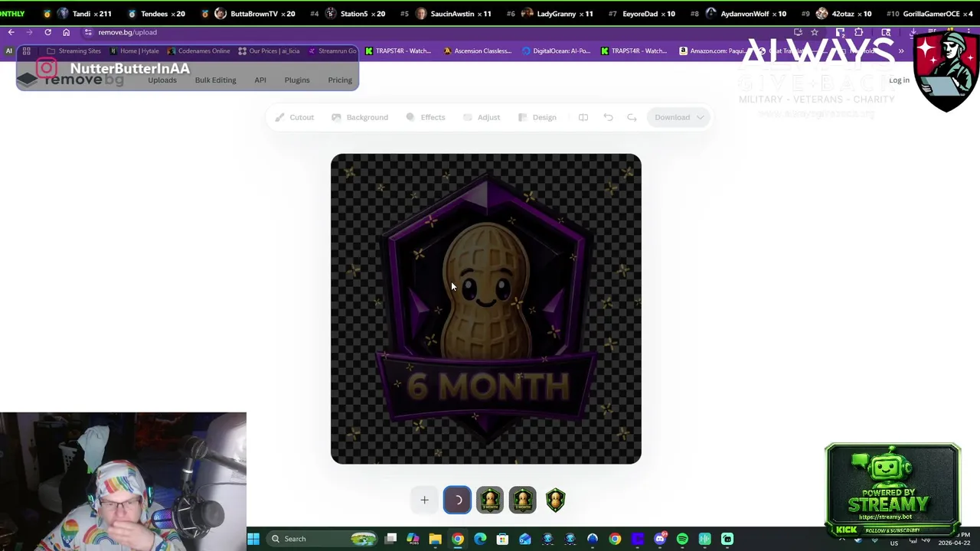
Task: Open the Uploads menu item
Action: point(162,80)
